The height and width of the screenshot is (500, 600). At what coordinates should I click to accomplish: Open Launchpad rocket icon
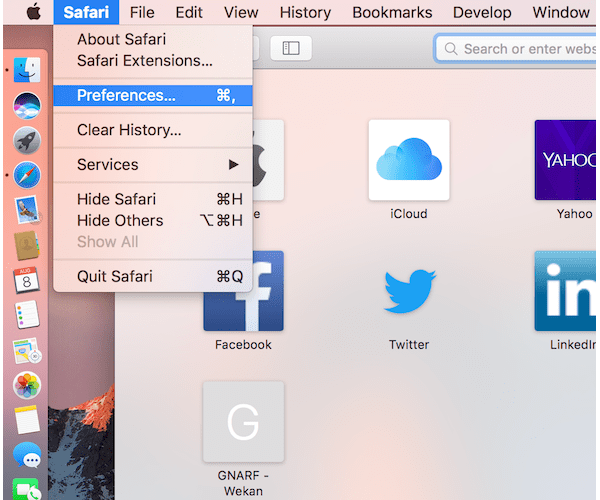[27, 140]
